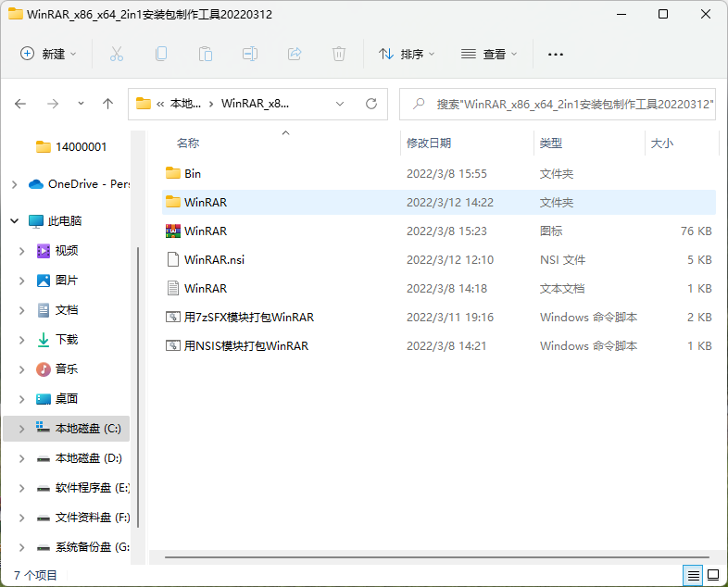Select OneDrive - Personal in sidebar
Screen dimensions: 728x587
click(79, 184)
